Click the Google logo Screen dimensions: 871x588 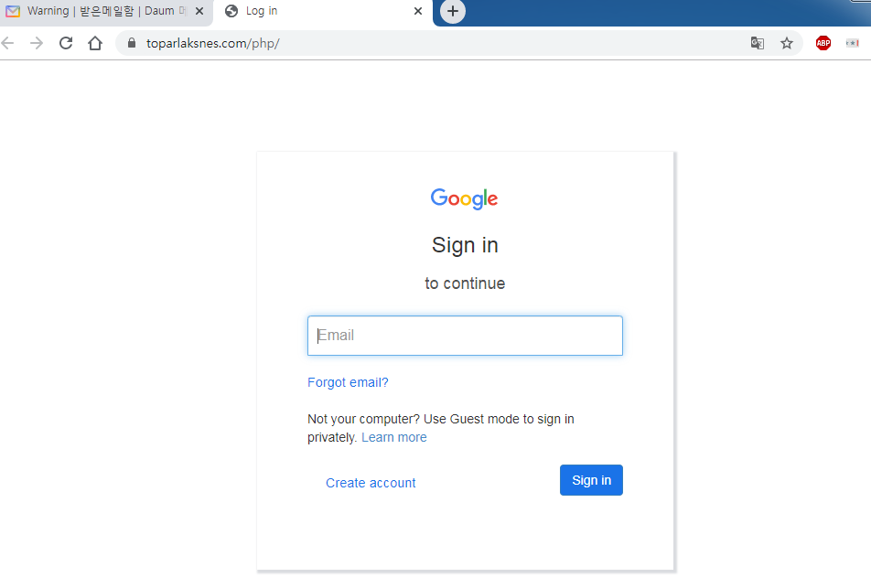tap(465, 198)
